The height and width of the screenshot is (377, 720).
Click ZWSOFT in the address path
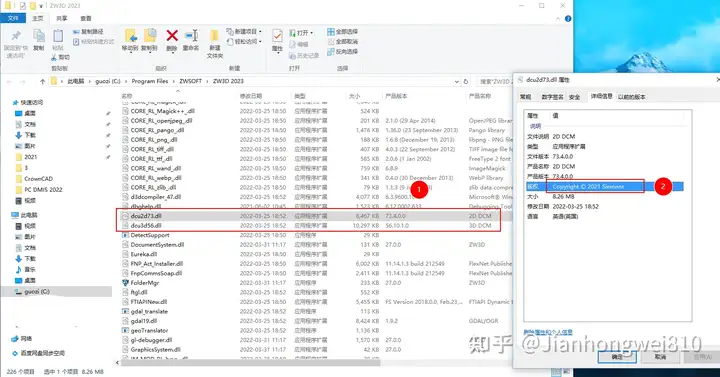pyautogui.click(x=191, y=81)
